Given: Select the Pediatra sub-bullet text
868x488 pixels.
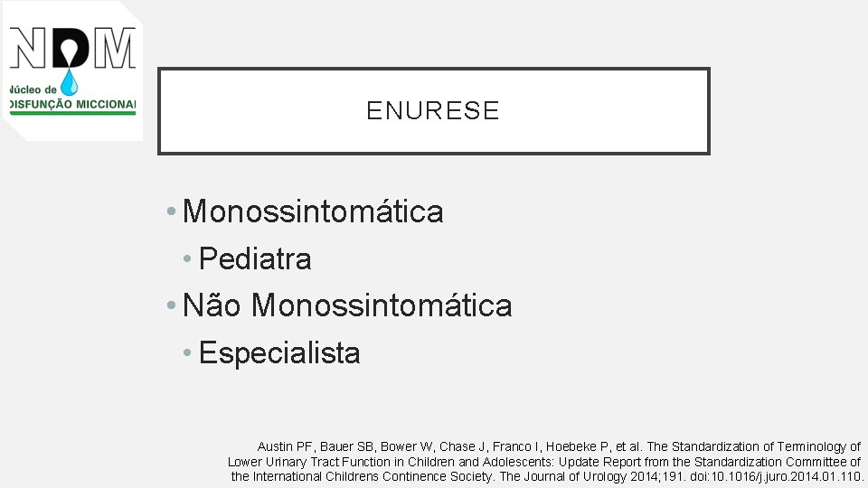Looking at the screenshot, I should pyautogui.click(x=255, y=258).
